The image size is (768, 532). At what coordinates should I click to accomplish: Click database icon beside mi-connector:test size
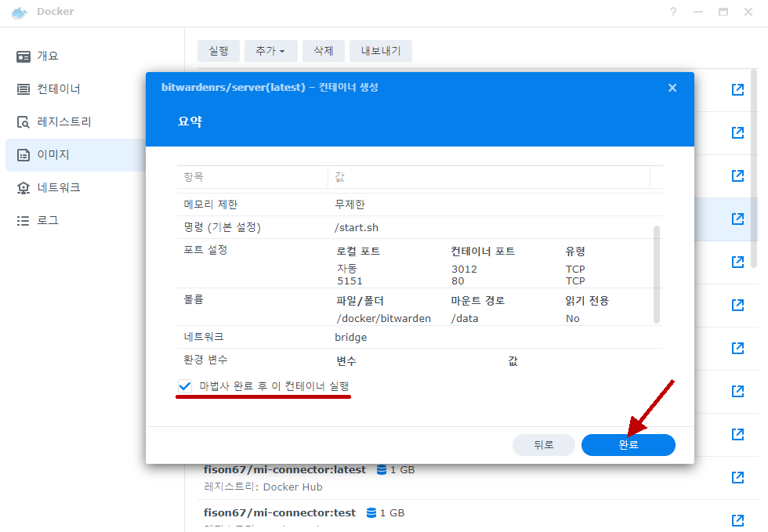(371, 513)
